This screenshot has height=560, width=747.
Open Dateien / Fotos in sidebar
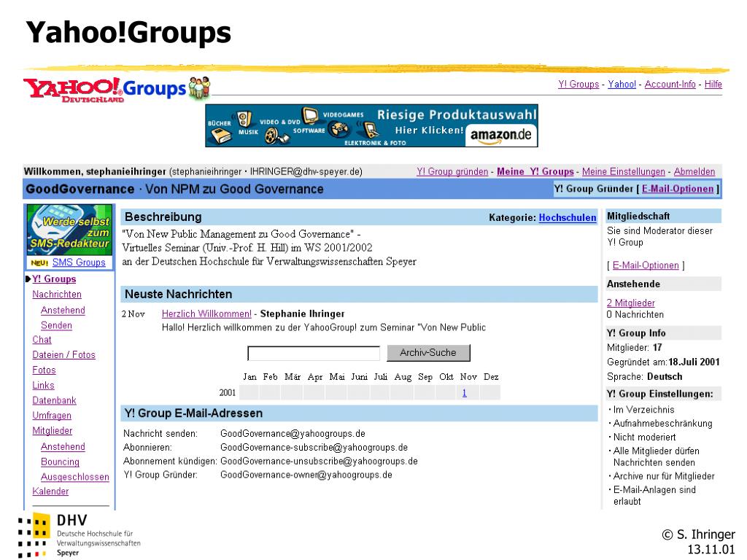64,355
